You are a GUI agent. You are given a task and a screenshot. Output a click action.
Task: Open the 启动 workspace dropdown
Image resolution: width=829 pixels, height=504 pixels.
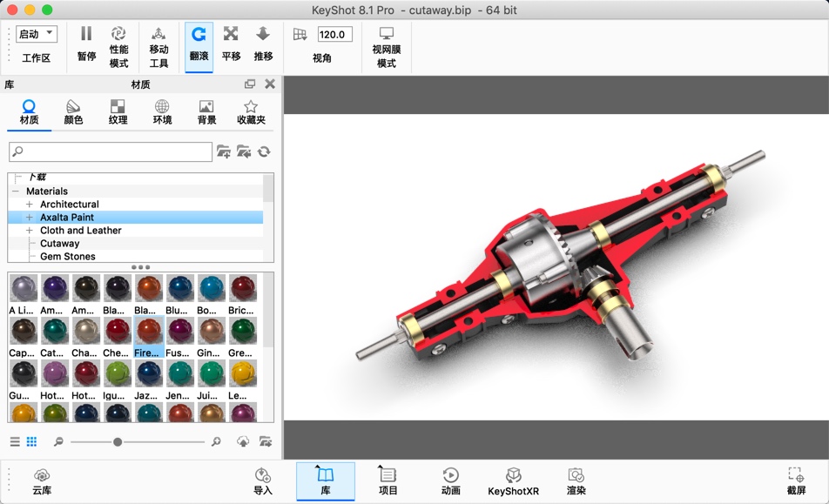point(36,34)
